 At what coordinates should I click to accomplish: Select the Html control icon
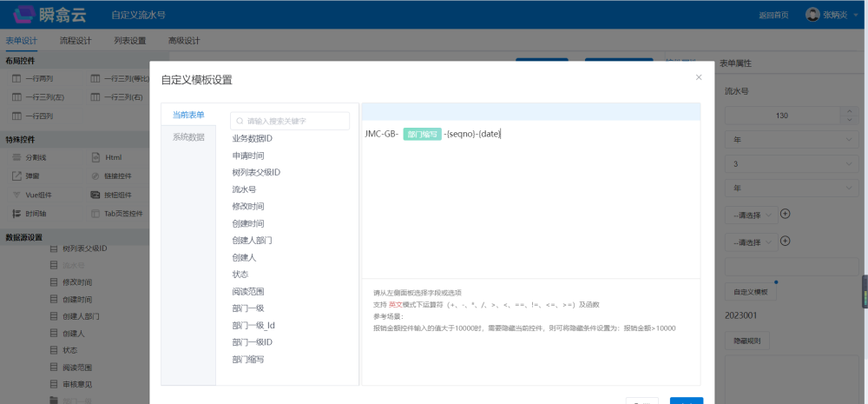tap(96, 157)
